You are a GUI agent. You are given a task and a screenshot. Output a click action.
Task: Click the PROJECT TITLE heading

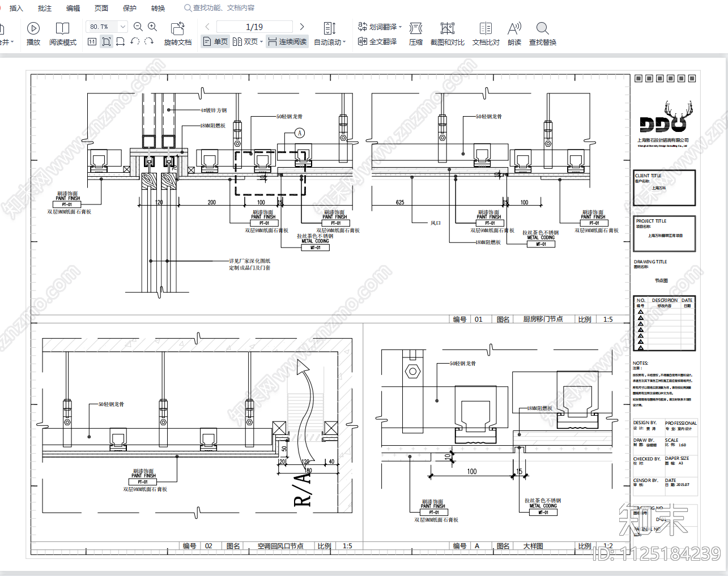[651, 221]
